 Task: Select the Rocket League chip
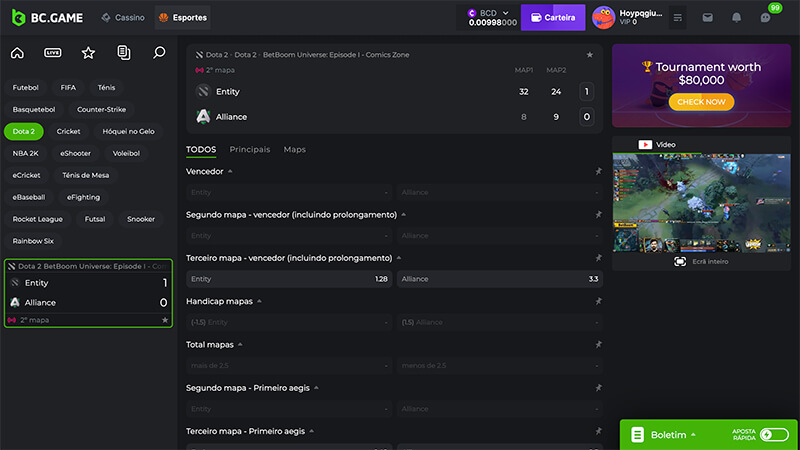pyautogui.click(x=38, y=219)
